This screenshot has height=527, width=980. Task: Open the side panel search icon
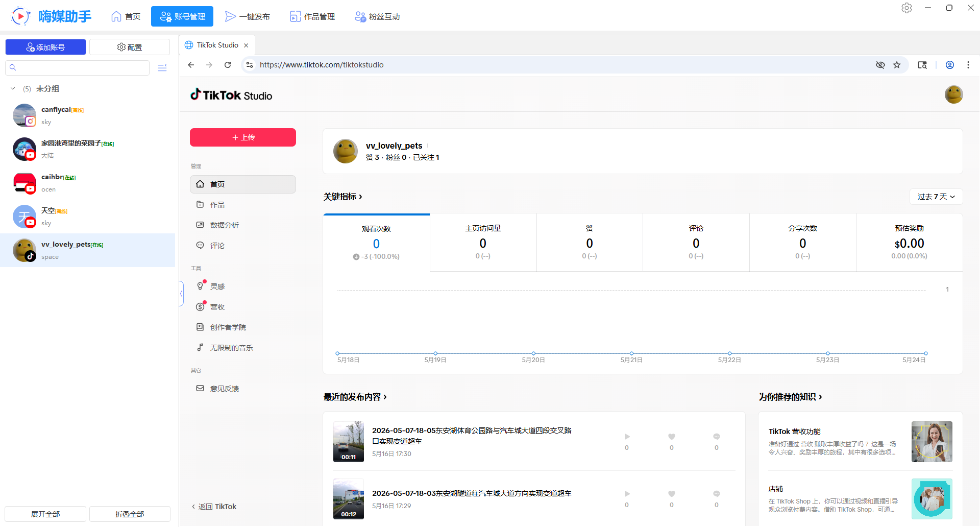922,65
